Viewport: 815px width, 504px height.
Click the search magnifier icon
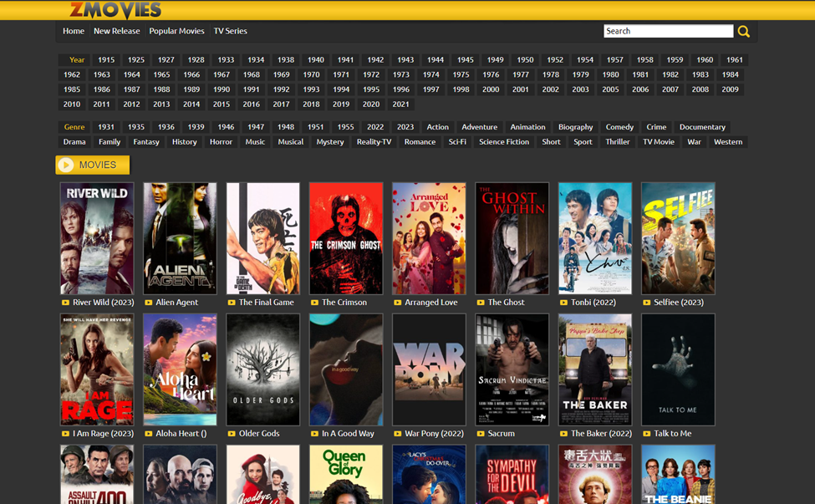coord(744,31)
